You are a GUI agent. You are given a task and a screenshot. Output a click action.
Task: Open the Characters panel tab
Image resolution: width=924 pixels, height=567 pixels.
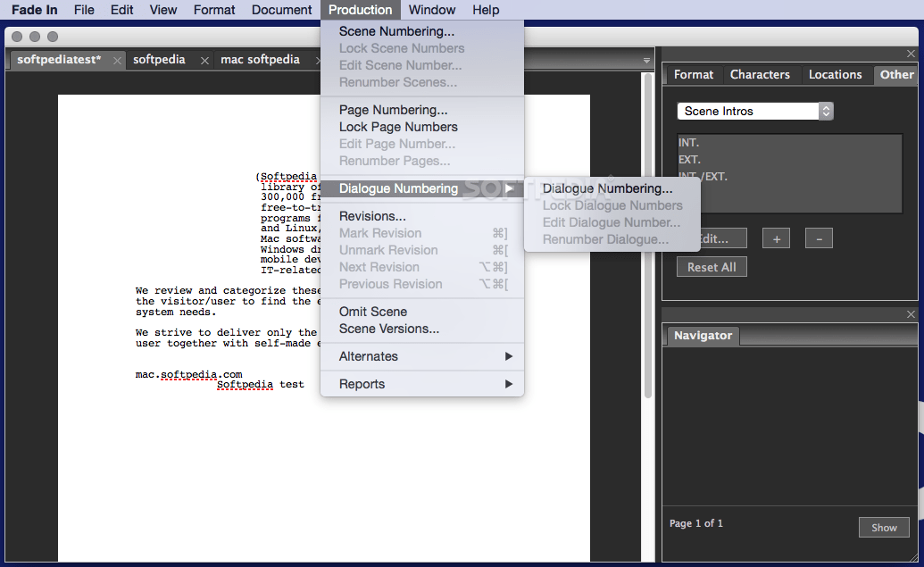pos(760,75)
